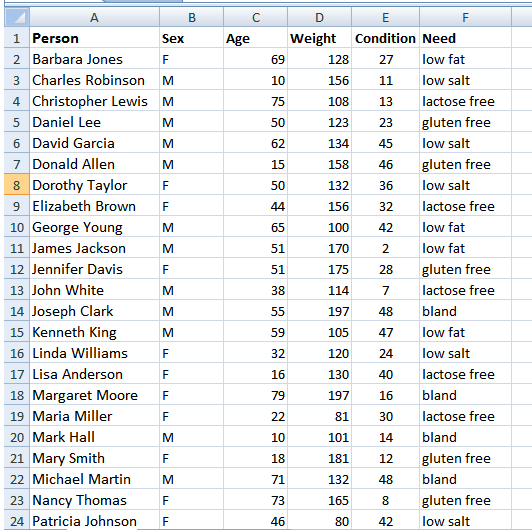The width and height of the screenshot is (532, 530).
Task: Select row 14 header
Action: (17, 311)
